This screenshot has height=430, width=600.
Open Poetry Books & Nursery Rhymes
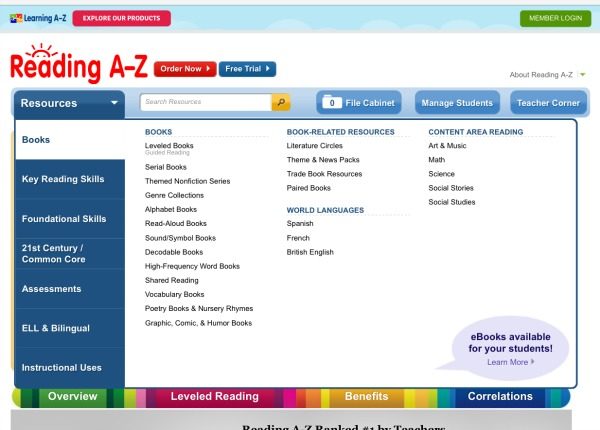tap(199, 309)
